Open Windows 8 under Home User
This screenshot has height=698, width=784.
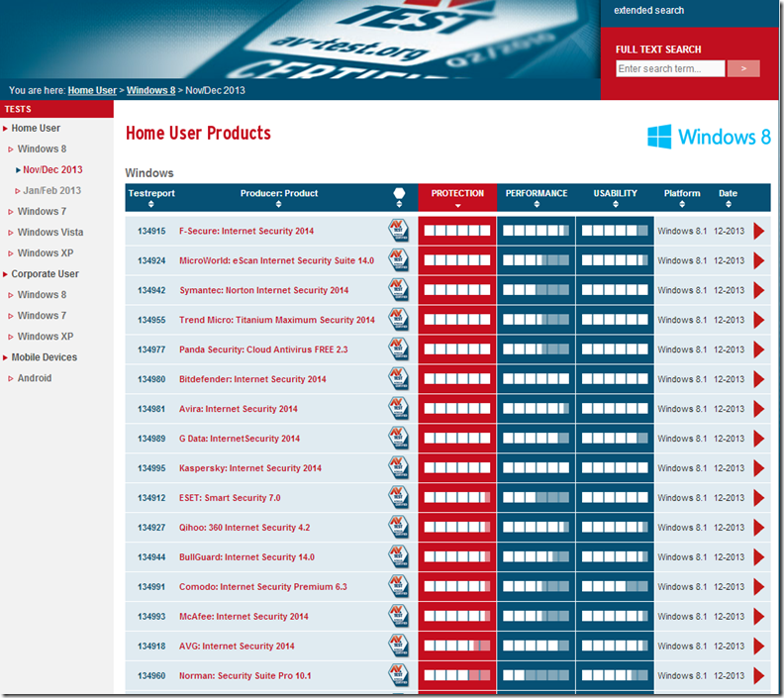pyautogui.click(x=42, y=149)
